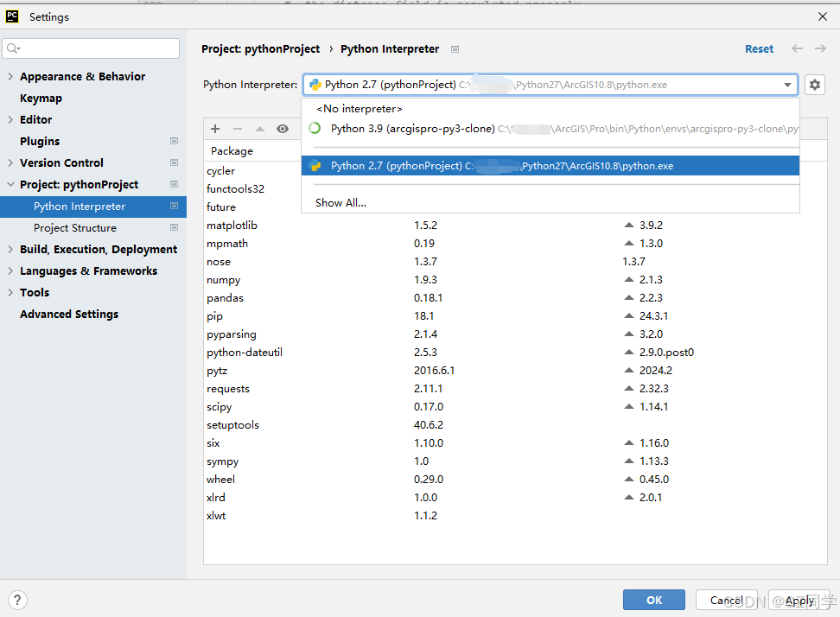Screen dimensions: 840x617
Task: Collapse Project: pythonProject section
Action: tap(10, 184)
